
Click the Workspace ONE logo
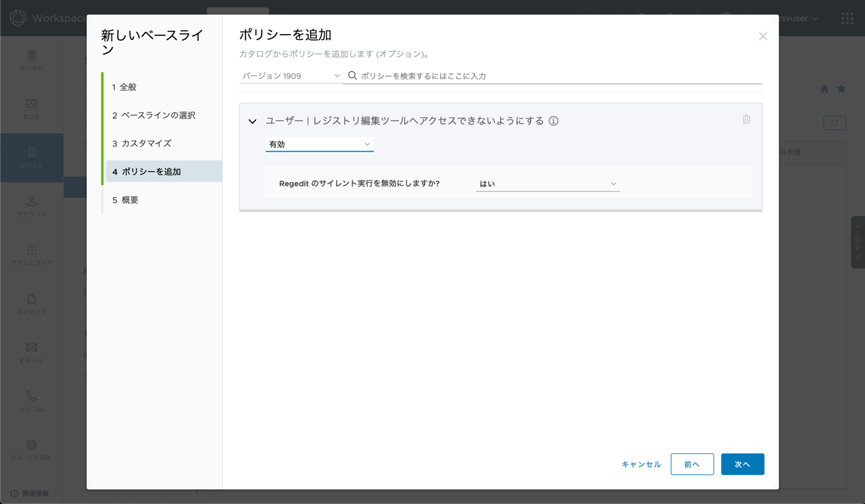point(18,18)
